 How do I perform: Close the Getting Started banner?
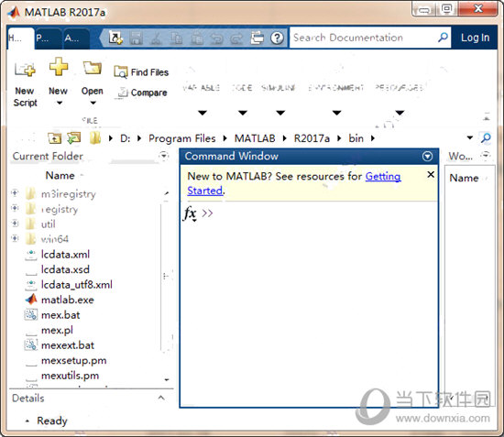click(431, 174)
